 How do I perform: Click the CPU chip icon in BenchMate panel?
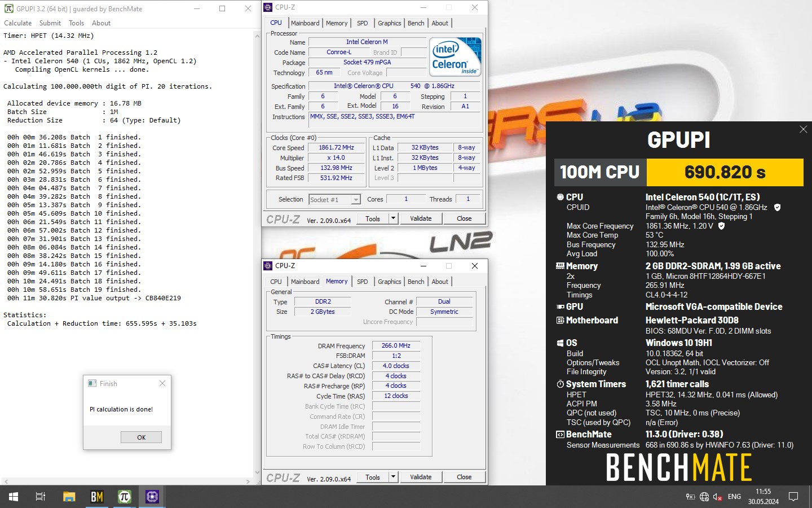(x=560, y=197)
